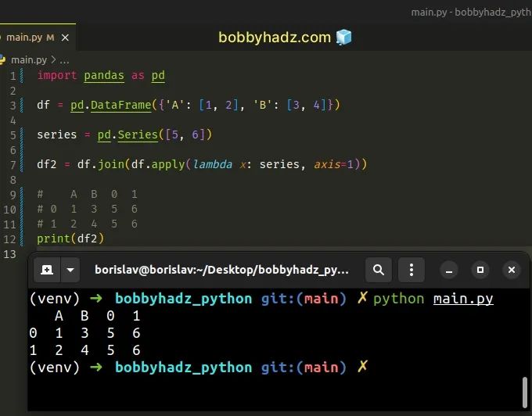Screen dimensions: 532x416
Task: Click the pd alias at the end of line 1
Action: click(x=158, y=76)
